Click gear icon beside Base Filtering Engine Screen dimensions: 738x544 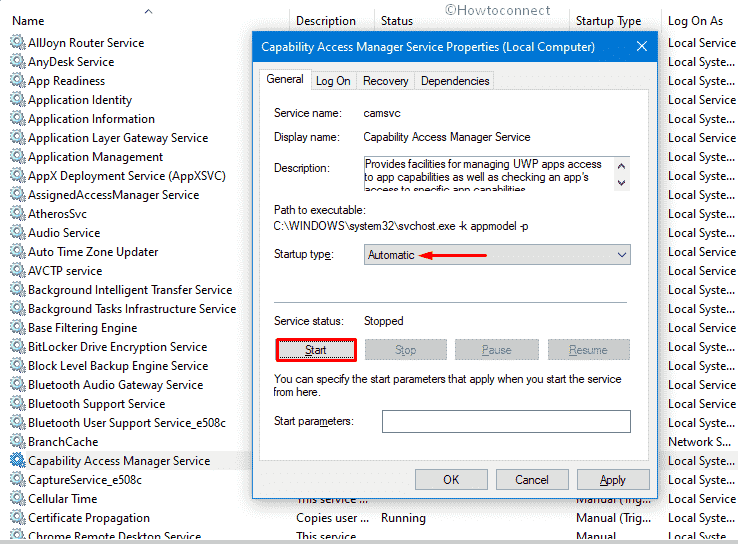pos(18,327)
